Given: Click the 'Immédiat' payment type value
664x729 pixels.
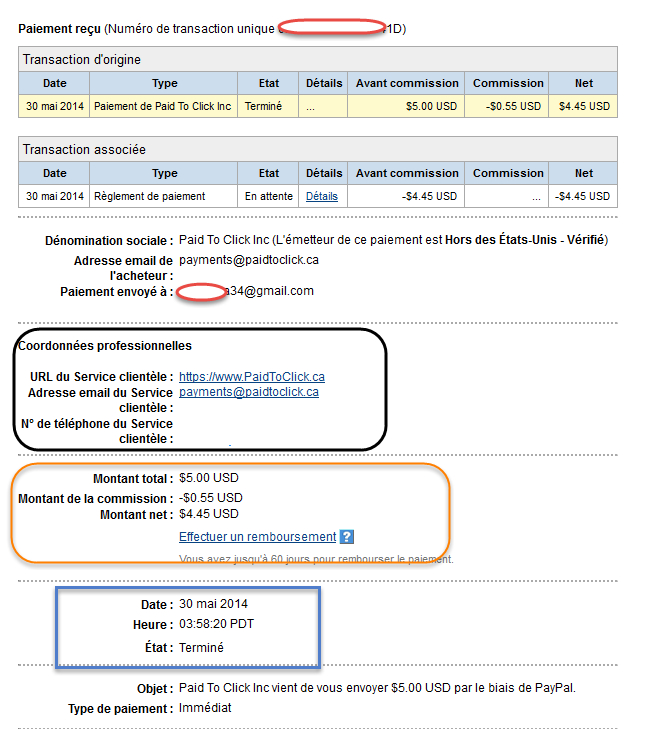Looking at the screenshot, I should click(x=205, y=708).
